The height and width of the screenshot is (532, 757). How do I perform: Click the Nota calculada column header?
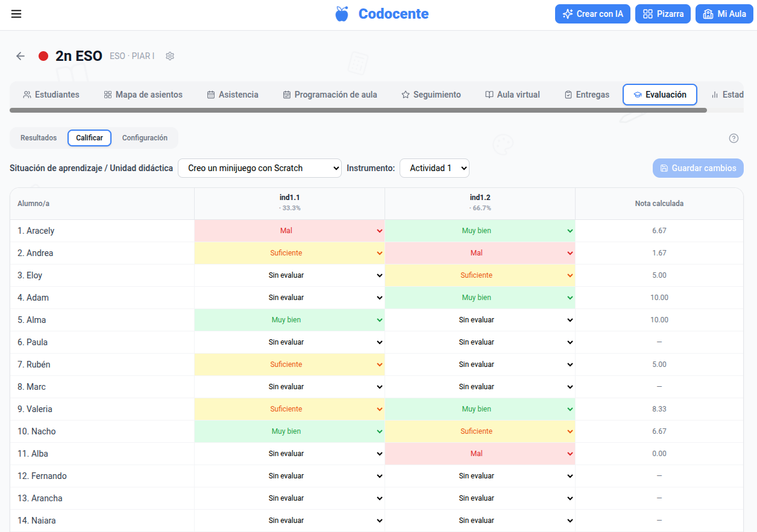(x=659, y=204)
